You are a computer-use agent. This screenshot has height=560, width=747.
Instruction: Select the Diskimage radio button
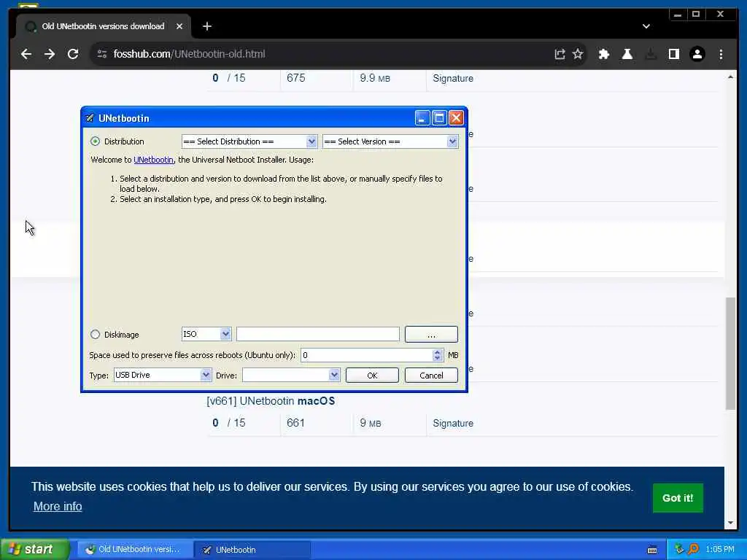(x=96, y=334)
